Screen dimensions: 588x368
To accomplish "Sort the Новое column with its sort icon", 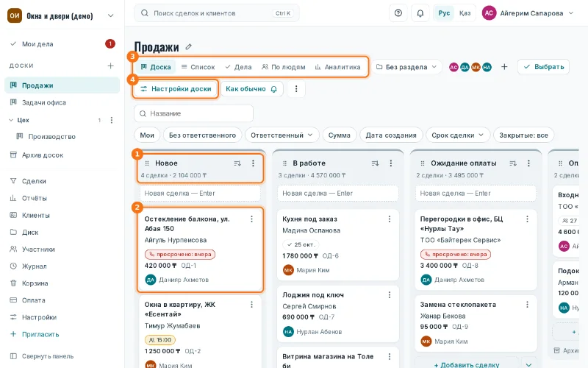I will coord(237,163).
